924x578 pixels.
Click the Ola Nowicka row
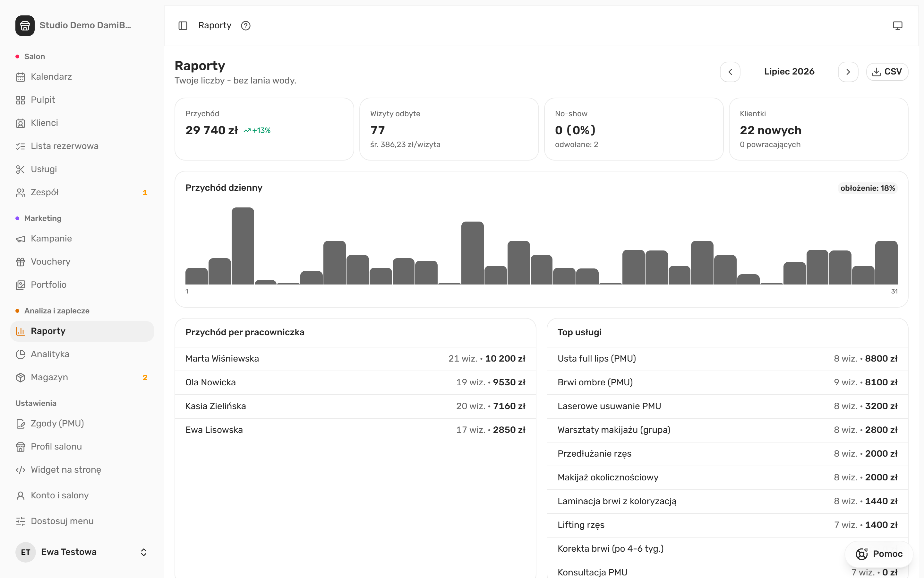click(355, 383)
